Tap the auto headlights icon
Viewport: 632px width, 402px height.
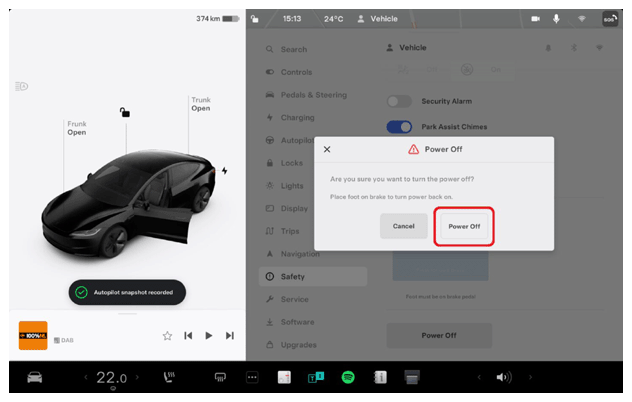click(x=21, y=86)
